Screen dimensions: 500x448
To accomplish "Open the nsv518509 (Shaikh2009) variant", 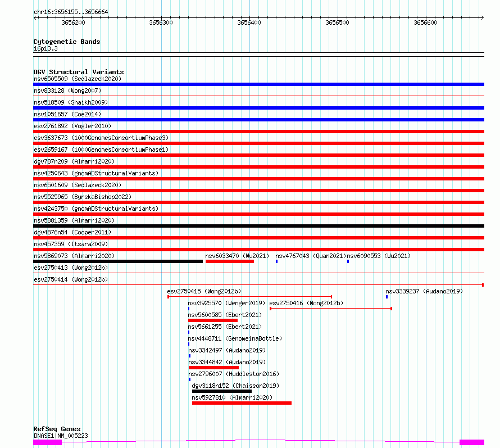I will tap(71, 102).
